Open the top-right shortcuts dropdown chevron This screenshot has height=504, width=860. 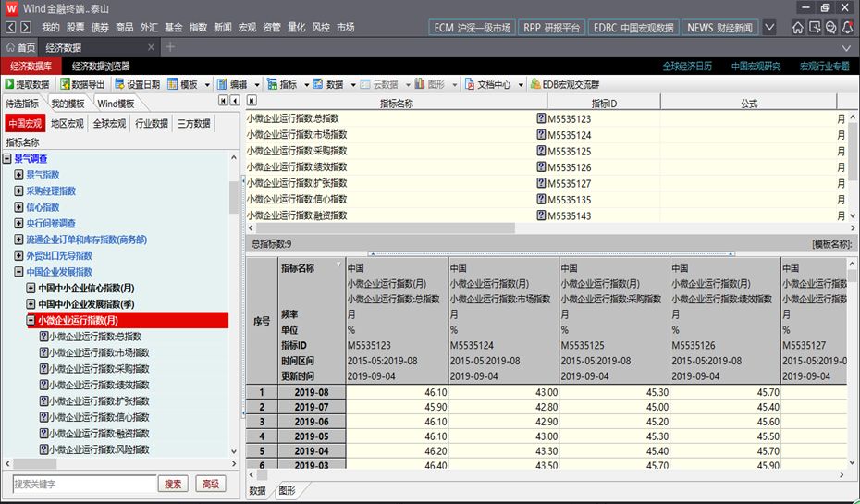coord(769,27)
